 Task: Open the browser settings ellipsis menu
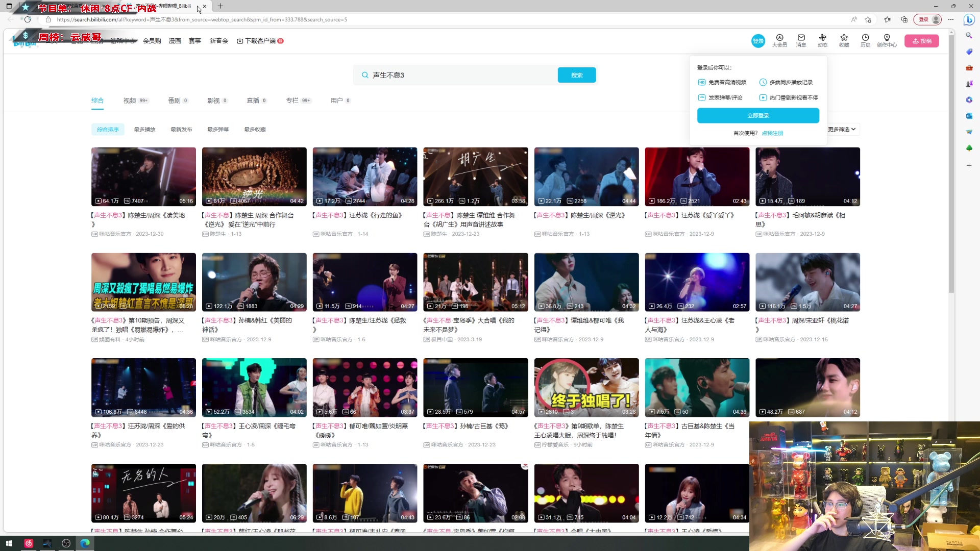(x=951, y=19)
